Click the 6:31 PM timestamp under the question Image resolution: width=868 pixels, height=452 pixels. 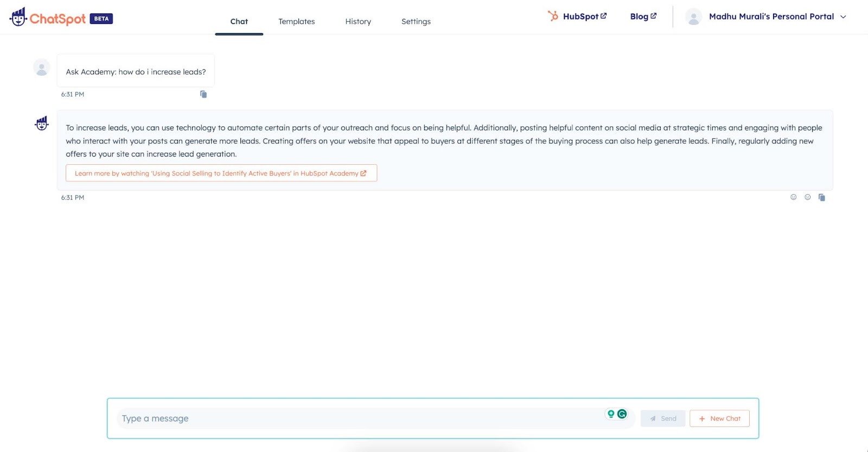pos(73,94)
